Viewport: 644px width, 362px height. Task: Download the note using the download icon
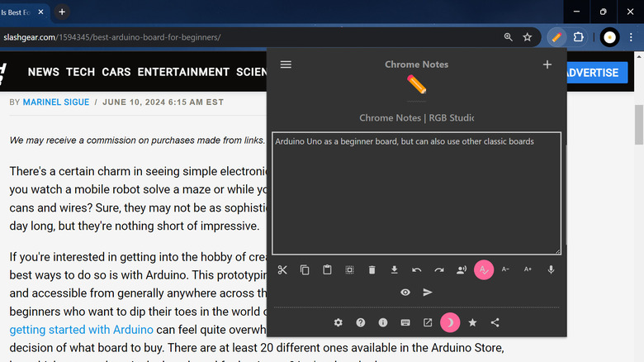click(395, 269)
